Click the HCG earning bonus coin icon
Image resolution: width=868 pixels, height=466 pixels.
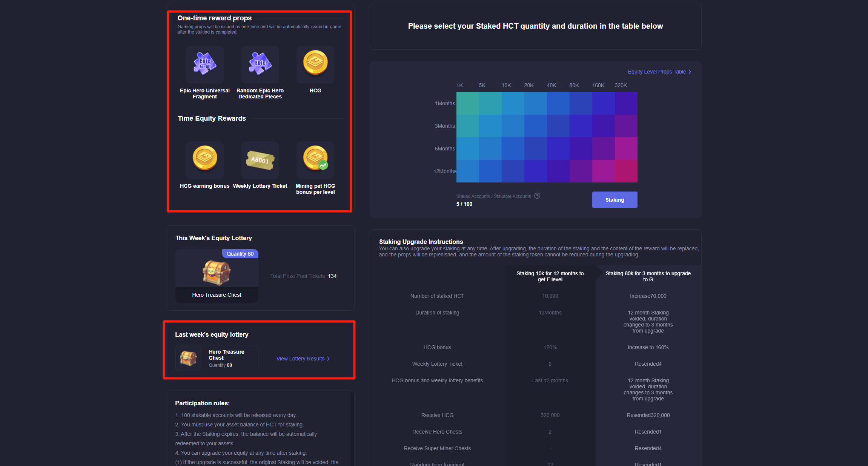(x=205, y=159)
